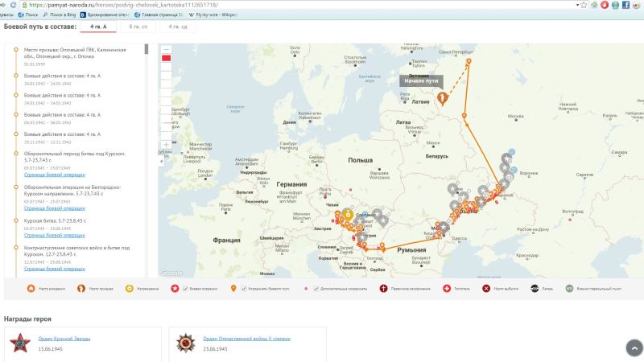Click the Награждения legend icon
Screen dimensions: 644x362
tap(130, 289)
